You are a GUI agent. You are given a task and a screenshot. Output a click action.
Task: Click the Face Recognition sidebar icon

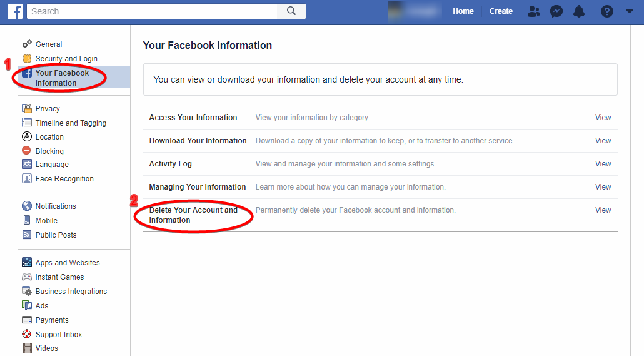point(27,179)
